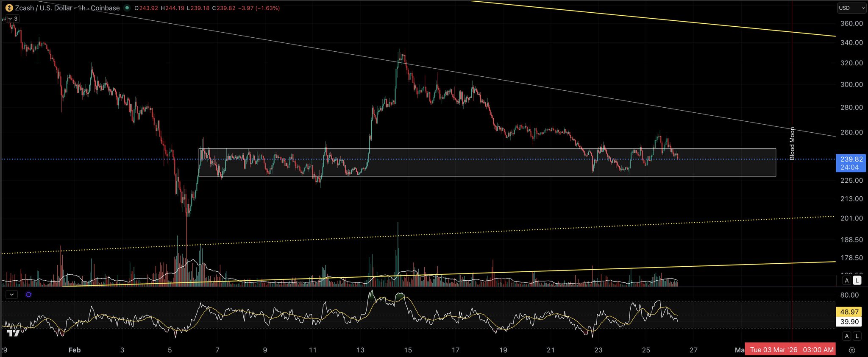Toggle auto scale A on the RSI pane
Image resolution: width=868 pixels, height=357 pixels.
[x=846, y=336]
